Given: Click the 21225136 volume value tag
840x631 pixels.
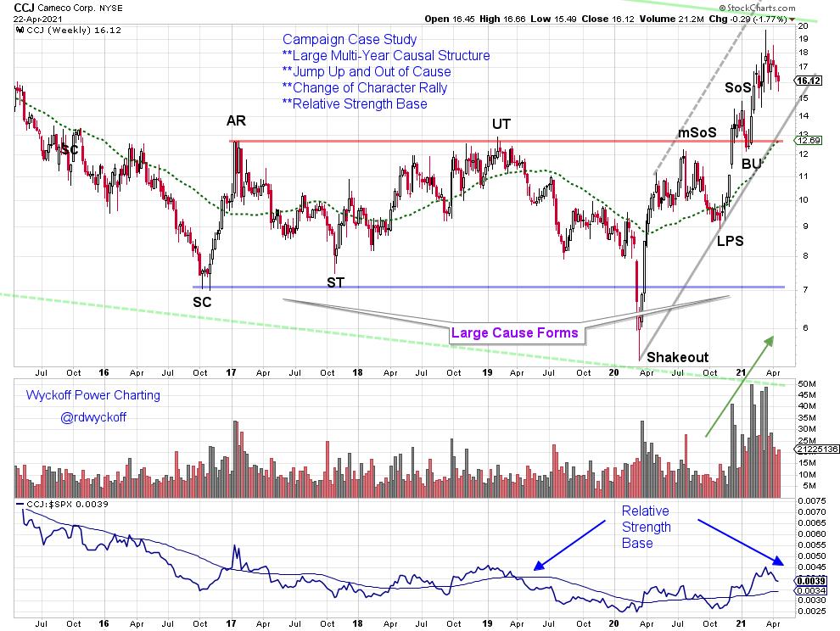Looking at the screenshot, I should coord(813,449).
